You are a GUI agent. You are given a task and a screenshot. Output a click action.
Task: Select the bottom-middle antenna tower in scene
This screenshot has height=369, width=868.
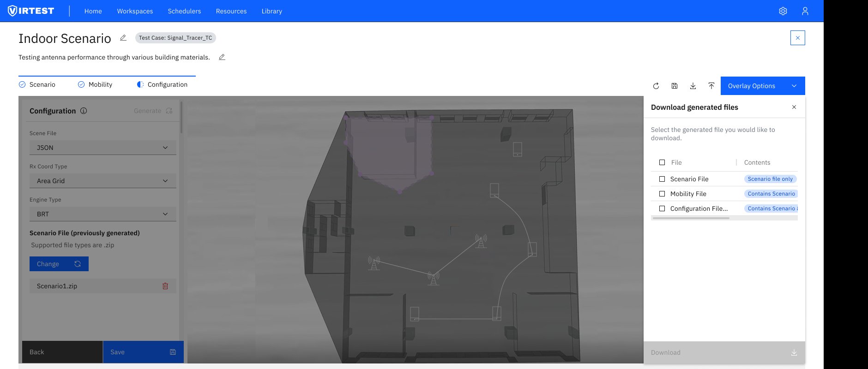433,278
